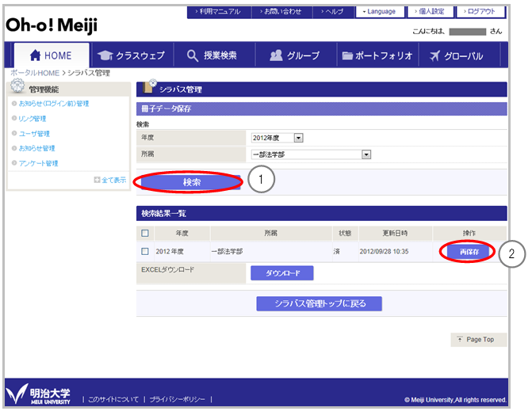This screenshot has height=411, width=532.
Task: Click the airplane icon for グローバル
Action: tap(434, 55)
